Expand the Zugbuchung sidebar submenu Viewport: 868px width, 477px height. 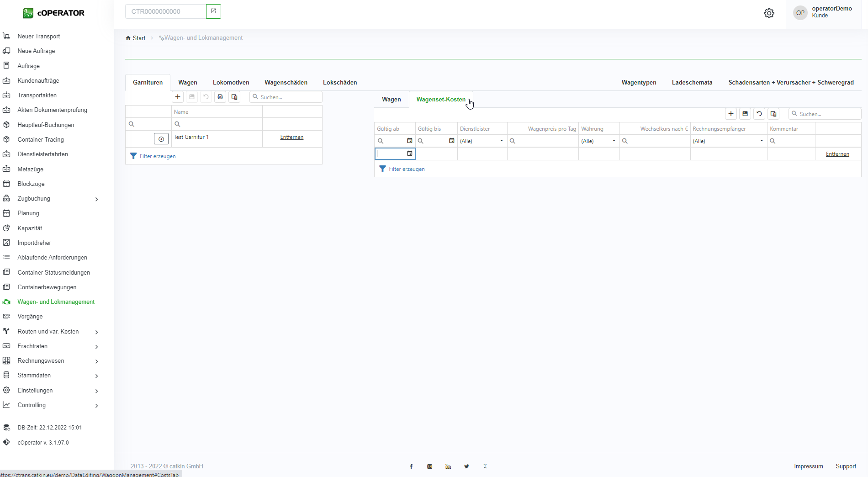click(96, 199)
